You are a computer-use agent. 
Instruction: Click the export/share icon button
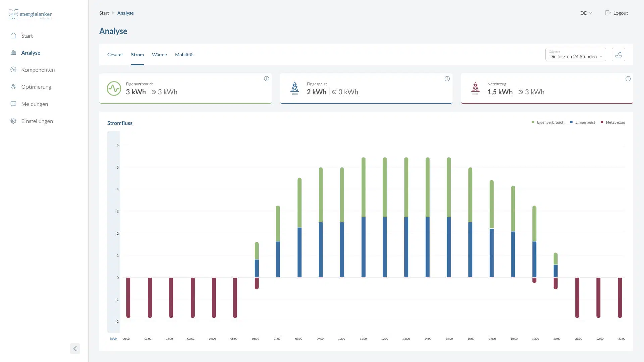618,55
